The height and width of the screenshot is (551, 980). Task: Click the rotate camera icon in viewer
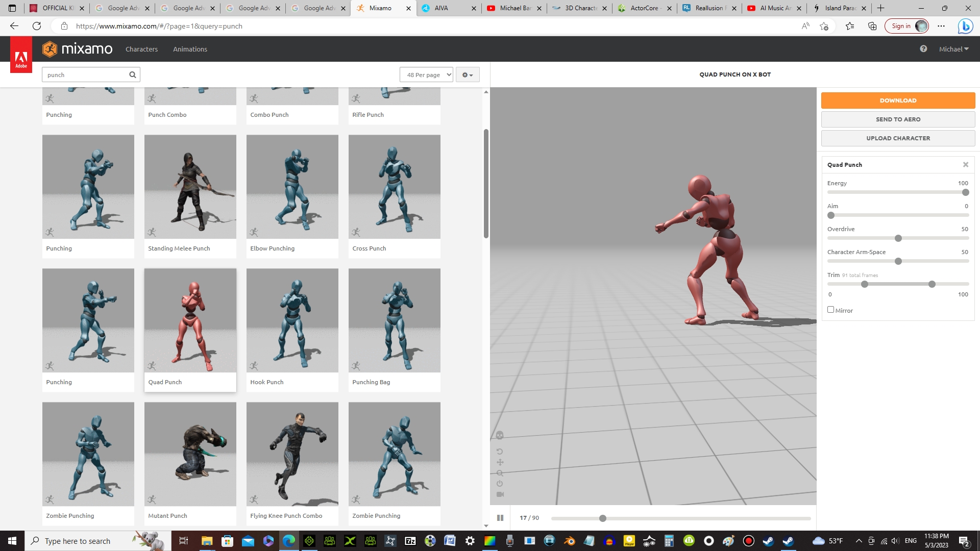[x=500, y=452]
